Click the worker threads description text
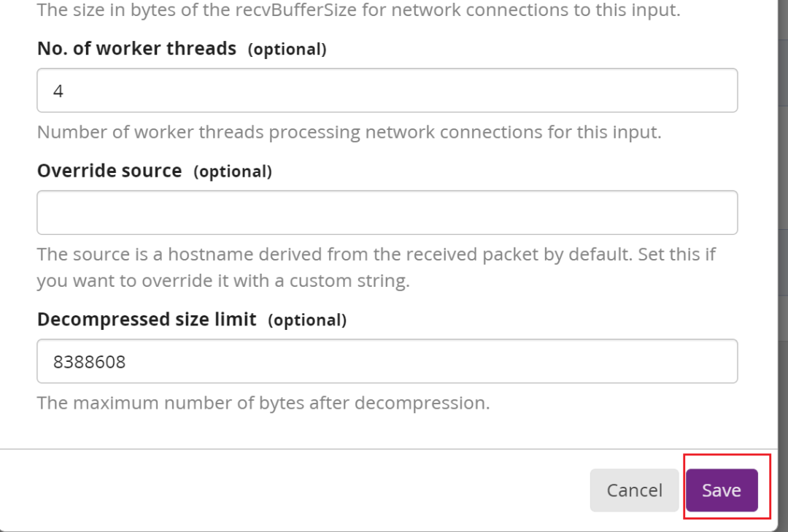 (x=349, y=132)
